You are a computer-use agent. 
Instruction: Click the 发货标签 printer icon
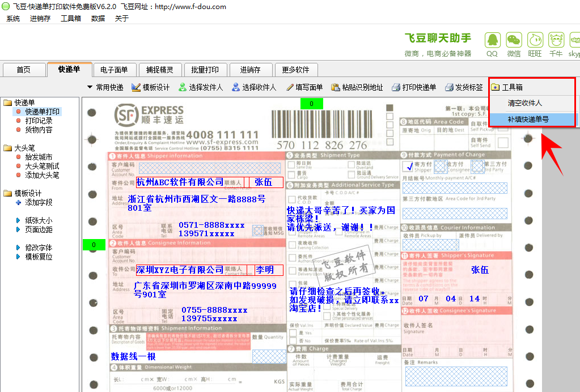coord(449,87)
